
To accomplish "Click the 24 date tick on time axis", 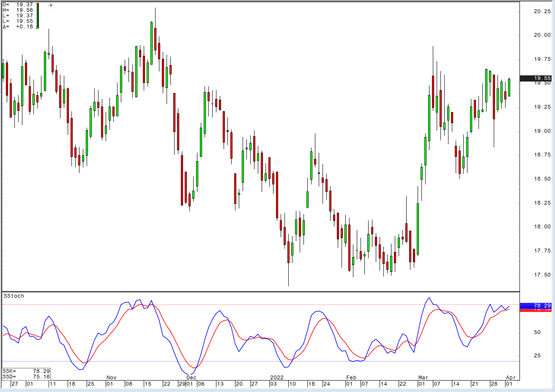I will tap(326, 384).
